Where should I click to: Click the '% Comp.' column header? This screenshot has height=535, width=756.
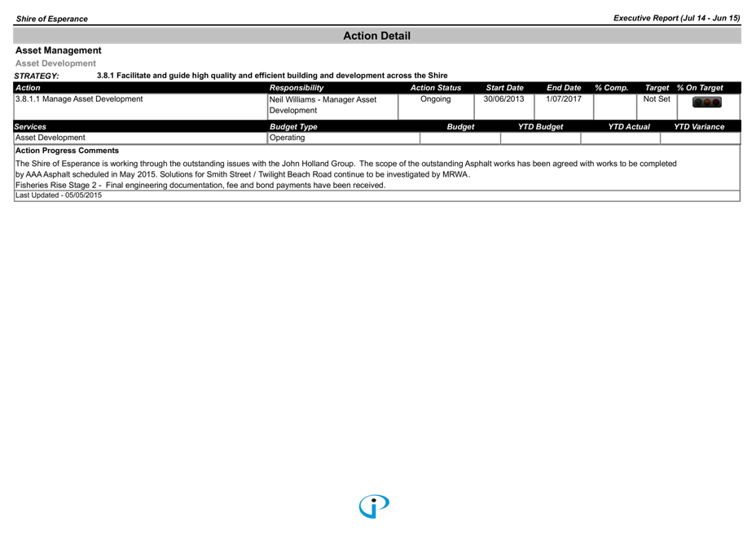click(x=611, y=88)
